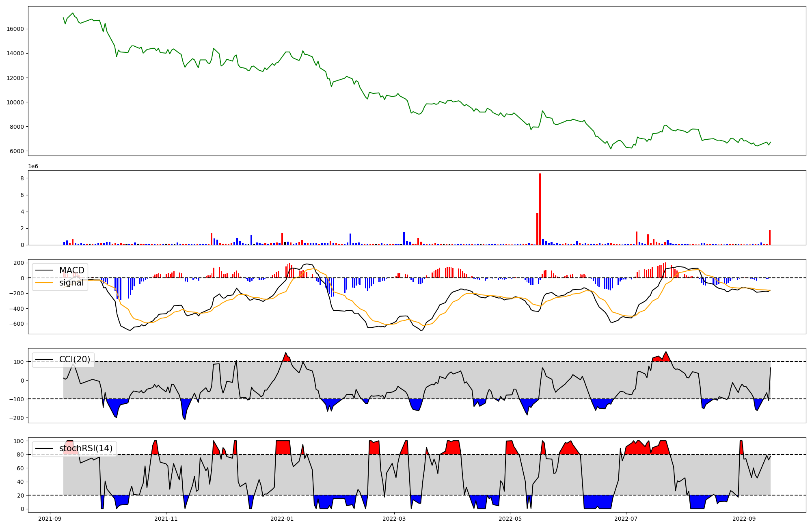812x528 pixels.
Task: Click the stochRSI(14) legend label
Action: 86,448
